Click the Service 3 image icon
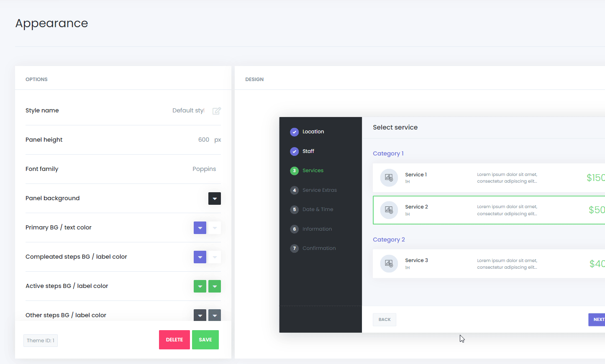This screenshot has width=605, height=364. (389, 264)
